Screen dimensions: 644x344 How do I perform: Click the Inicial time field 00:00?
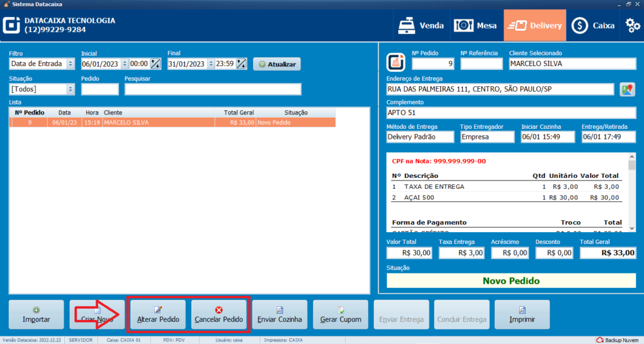click(139, 64)
